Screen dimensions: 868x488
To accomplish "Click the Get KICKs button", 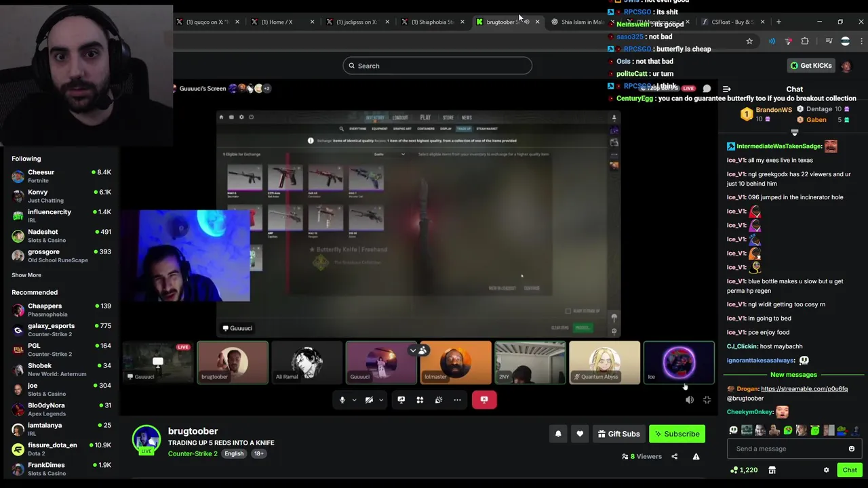I will coord(811,66).
